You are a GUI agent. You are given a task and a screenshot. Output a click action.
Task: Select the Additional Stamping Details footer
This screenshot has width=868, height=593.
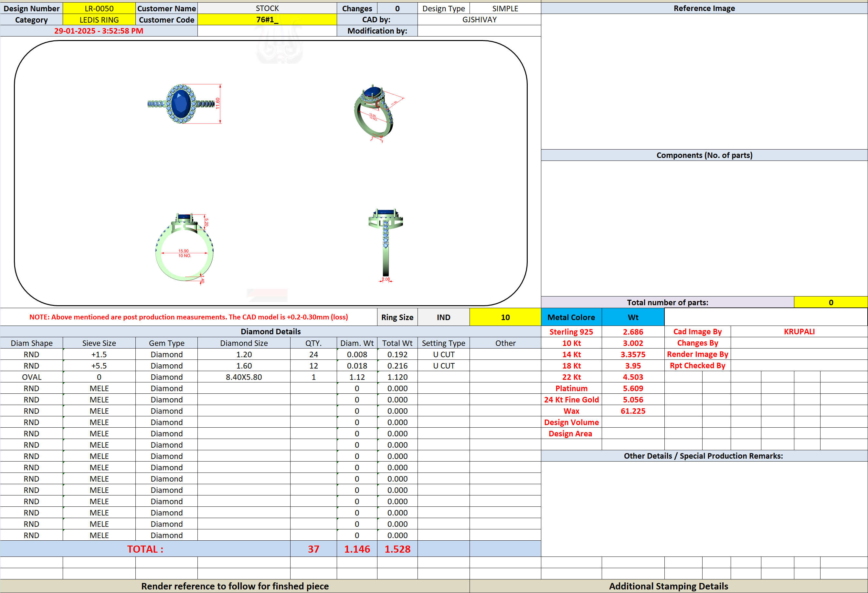point(668,586)
